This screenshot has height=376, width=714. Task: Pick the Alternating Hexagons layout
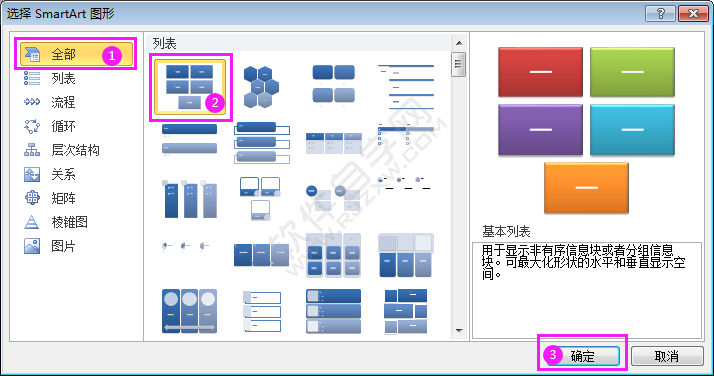[x=261, y=86]
